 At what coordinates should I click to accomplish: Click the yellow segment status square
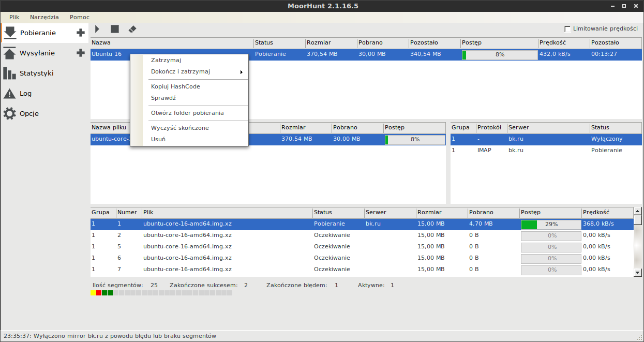(x=93, y=293)
